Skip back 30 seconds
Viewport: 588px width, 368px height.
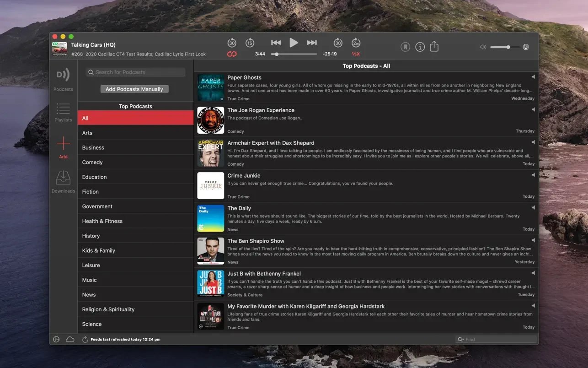(x=232, y=43)
